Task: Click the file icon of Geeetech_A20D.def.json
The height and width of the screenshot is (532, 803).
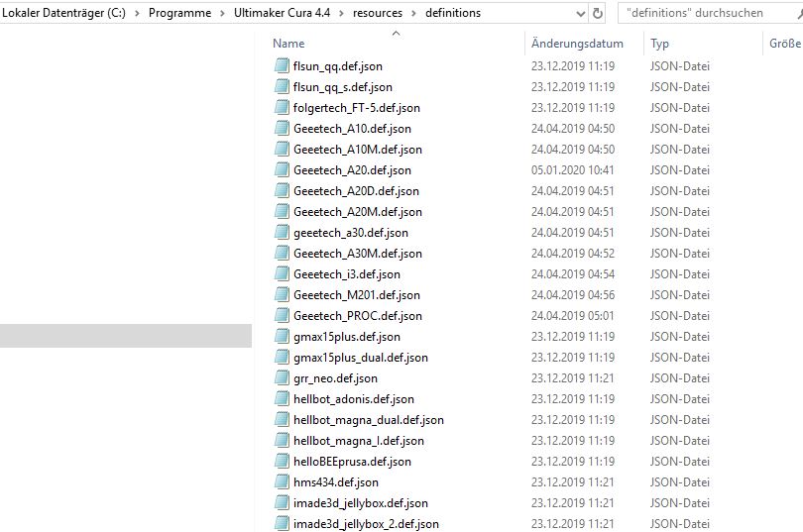Action: pyautogui.click(x=282, y=190)
